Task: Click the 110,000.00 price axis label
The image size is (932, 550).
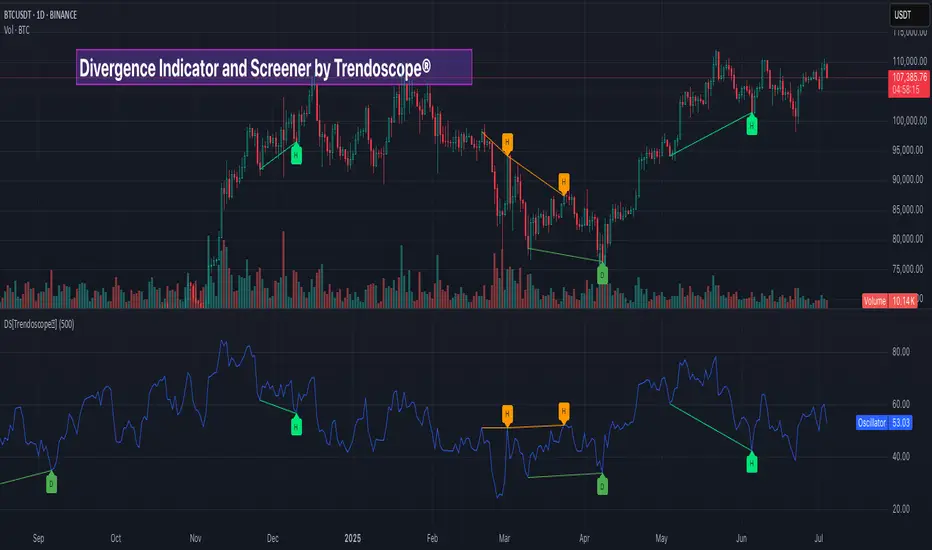Action: coord(909,61)
